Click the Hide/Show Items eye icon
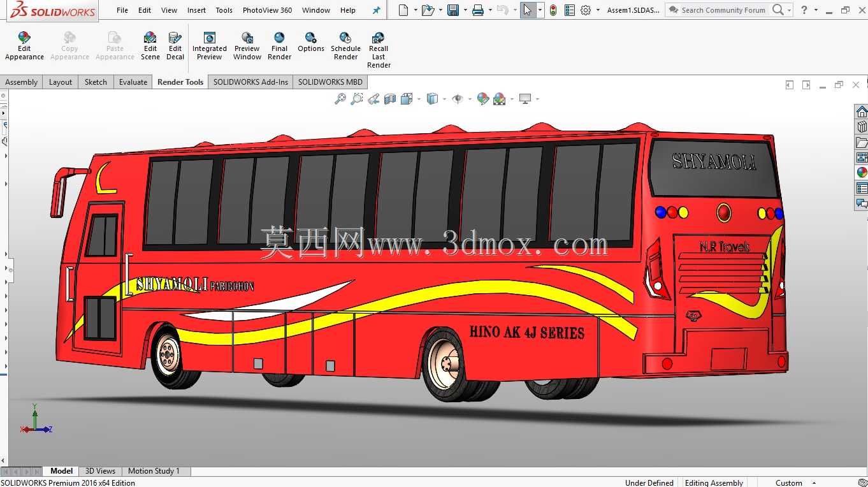This screenshot has width=868, height=487. [x=458, y=99]
